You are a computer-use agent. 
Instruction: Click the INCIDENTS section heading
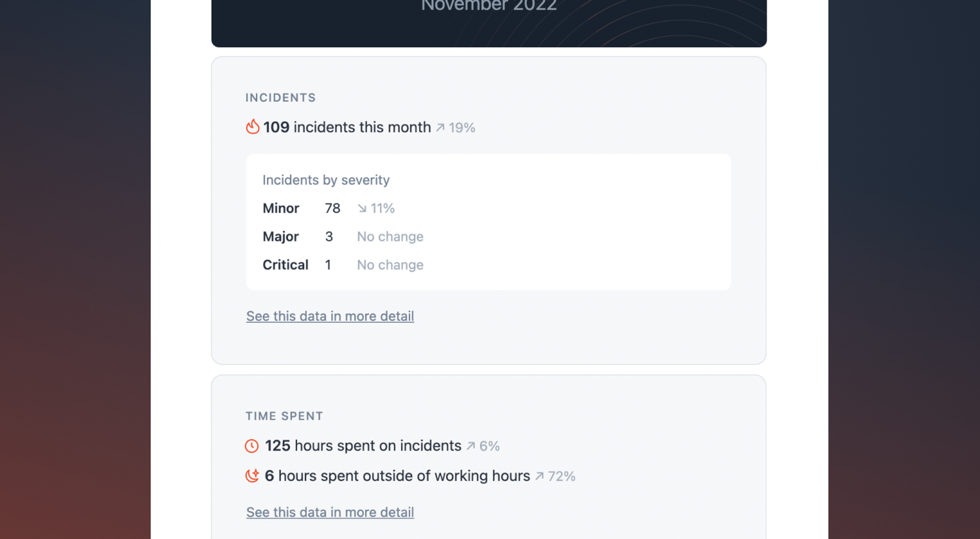[x=280, y=98]
